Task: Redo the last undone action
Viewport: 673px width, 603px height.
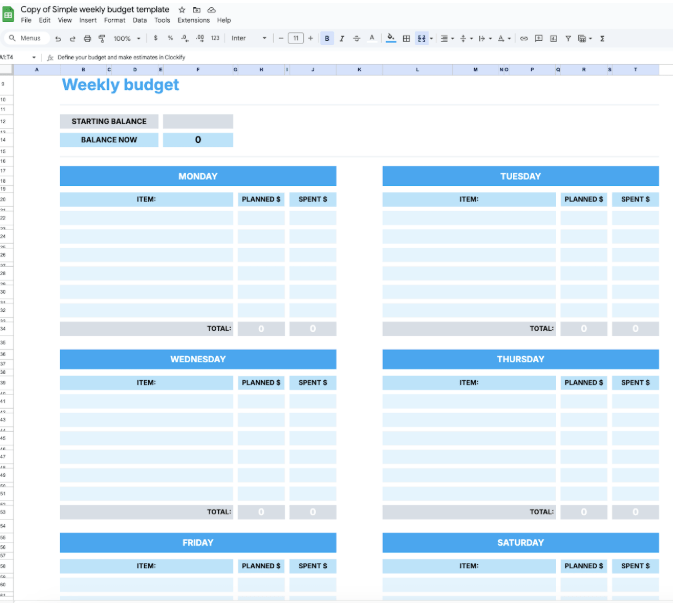Action: click(73, 39)
